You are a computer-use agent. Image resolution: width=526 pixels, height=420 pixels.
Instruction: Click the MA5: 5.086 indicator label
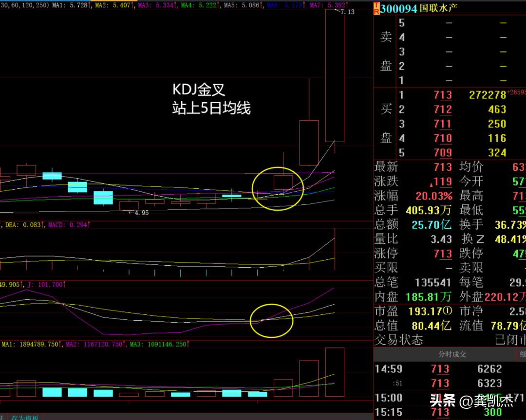coord(243,5)
